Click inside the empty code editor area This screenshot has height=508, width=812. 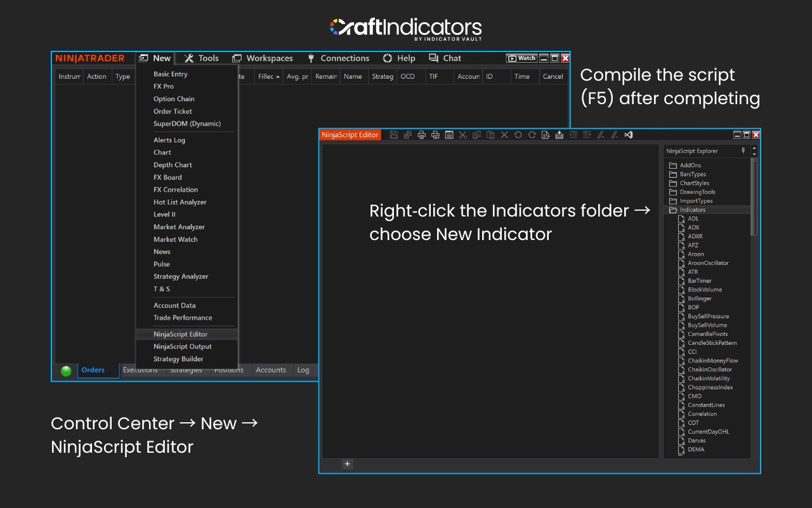[490, 301]
